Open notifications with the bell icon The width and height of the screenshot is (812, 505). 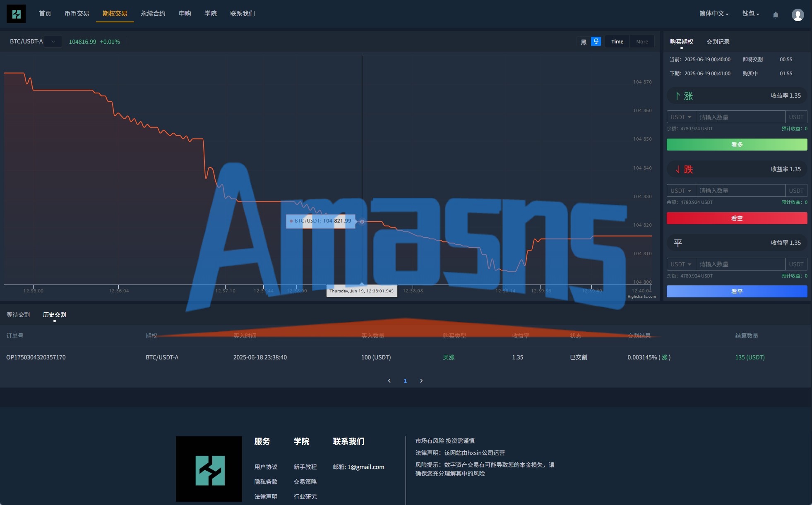pyautogui.click(x=776, y=15)
